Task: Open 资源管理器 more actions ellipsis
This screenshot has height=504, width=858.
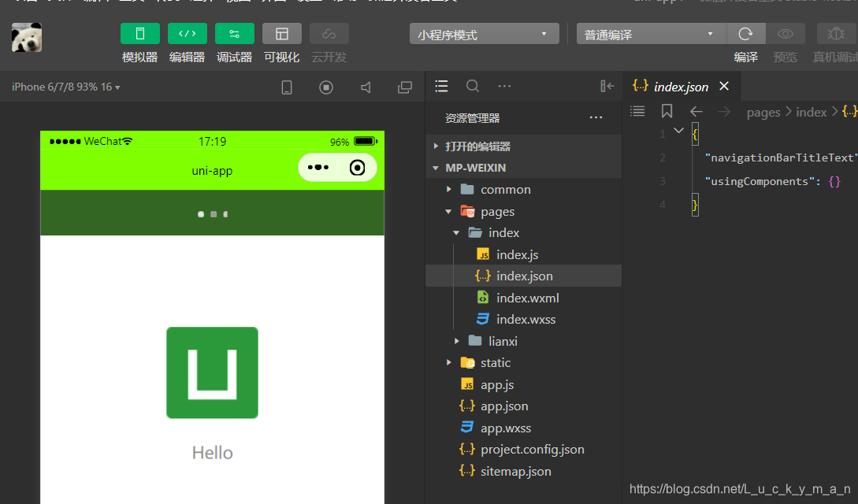Action: pyautogui.click(x=596, y=117)
